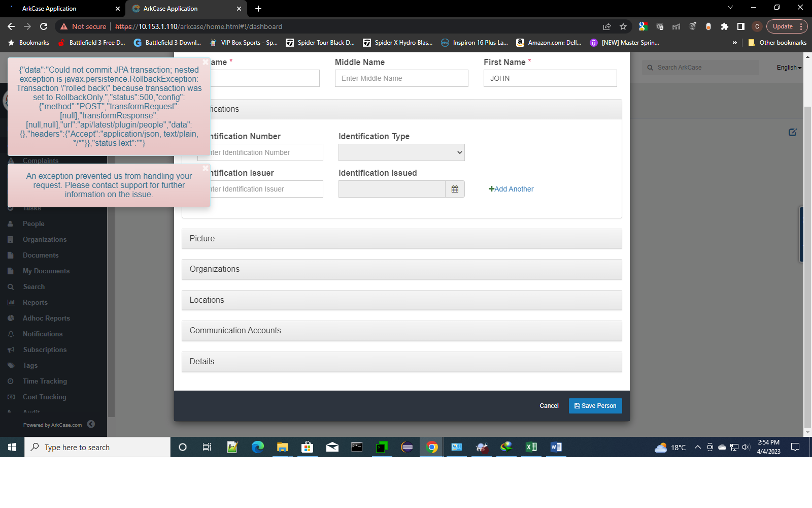
Task: Open Microsoft Edge from the taskbar
Action: 258,447
